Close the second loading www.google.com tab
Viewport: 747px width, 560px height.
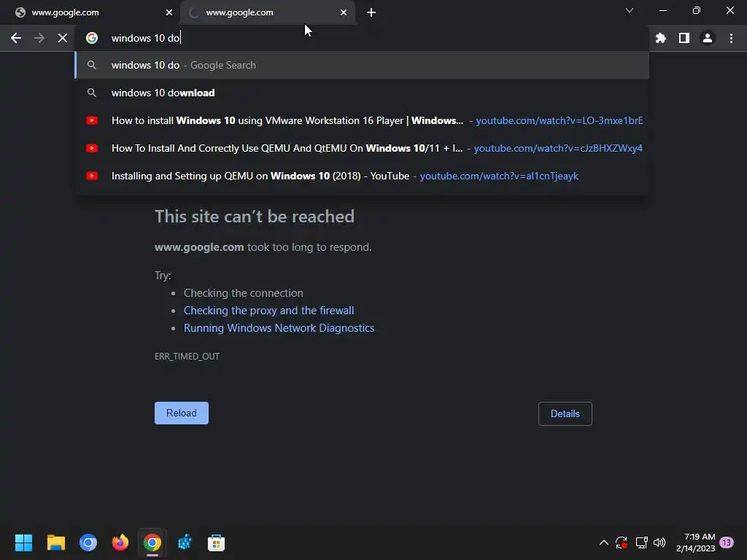(x=344, y=12)
